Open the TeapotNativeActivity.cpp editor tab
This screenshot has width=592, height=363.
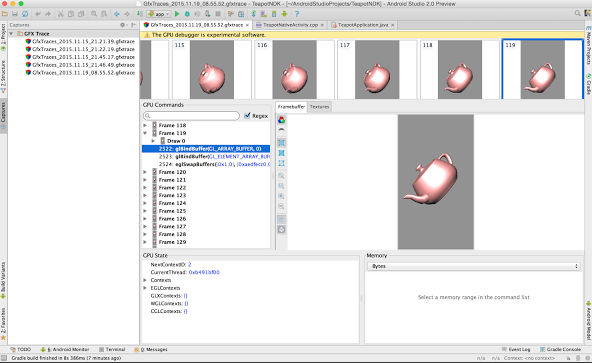(x=290, y=25)
